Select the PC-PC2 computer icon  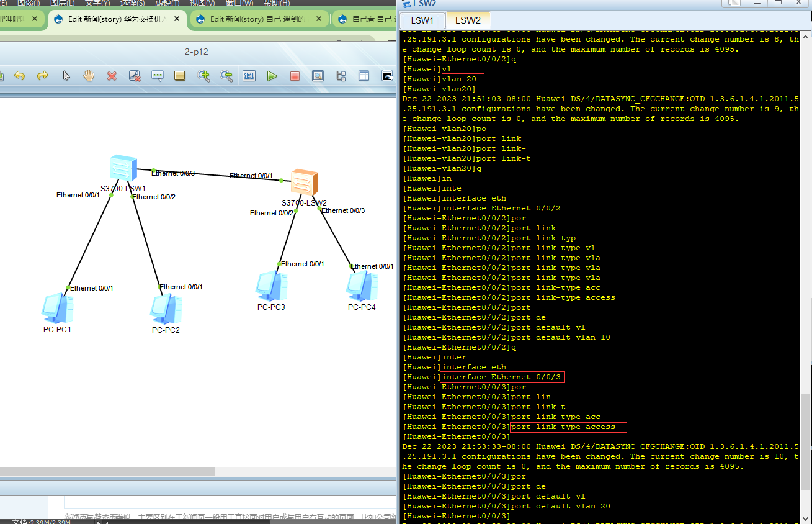[166, 309]
